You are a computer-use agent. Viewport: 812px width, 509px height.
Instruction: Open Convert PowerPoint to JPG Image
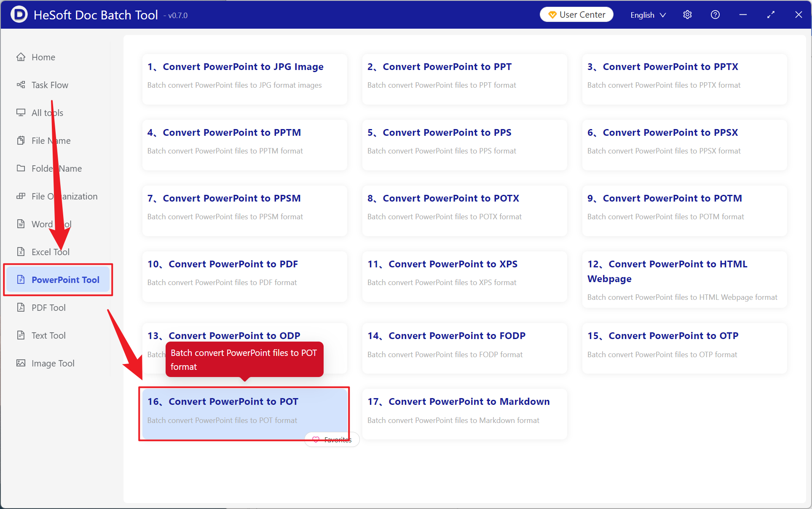pyautogui.click(x=245, y=79)
